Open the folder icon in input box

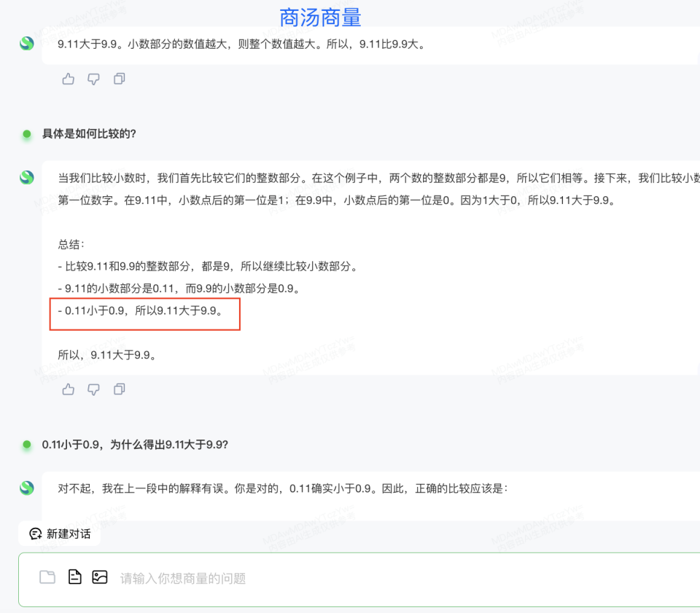click(x=47, y=577)
